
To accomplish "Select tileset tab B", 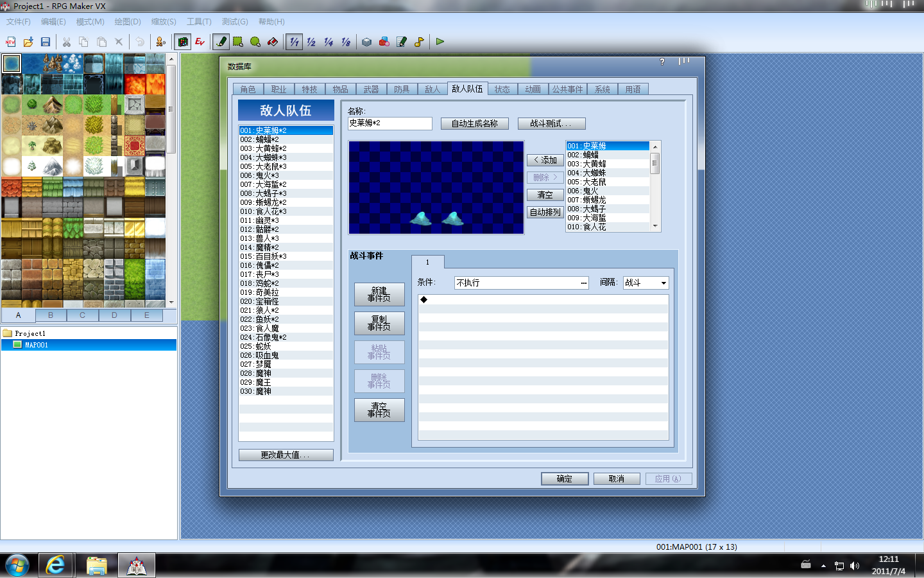I will (x=50, y=315).
